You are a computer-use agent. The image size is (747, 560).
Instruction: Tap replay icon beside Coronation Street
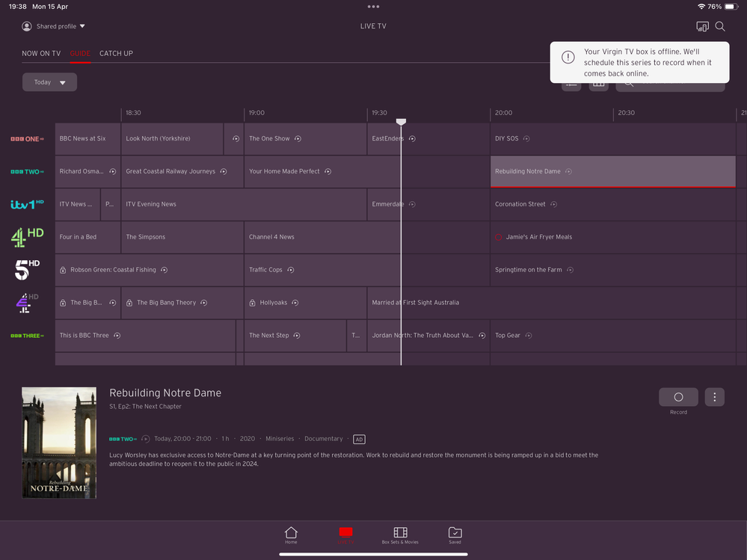(553, 204)
